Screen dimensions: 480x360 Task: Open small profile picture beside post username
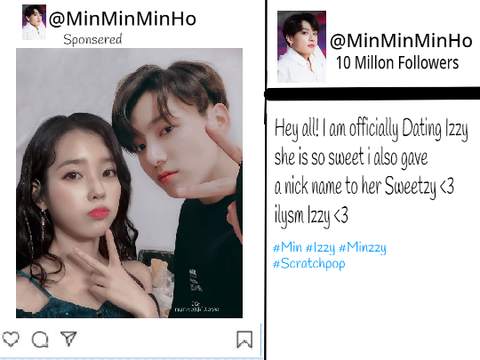34,22
